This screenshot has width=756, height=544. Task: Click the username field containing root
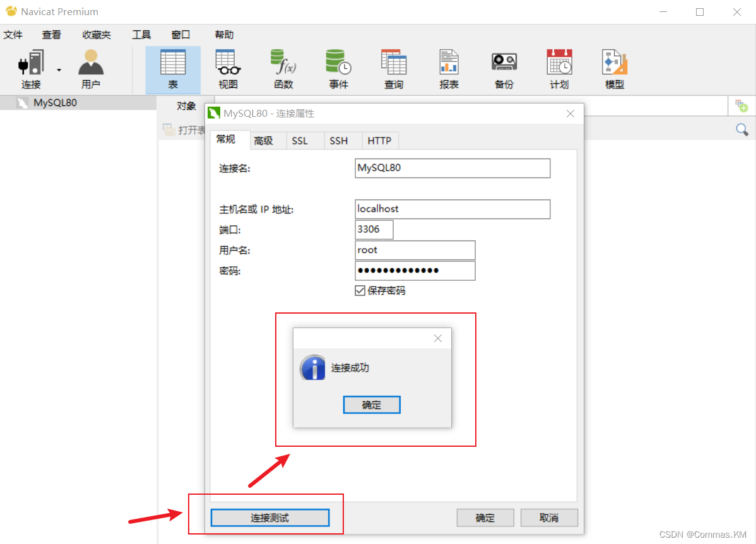coord(415,251)
